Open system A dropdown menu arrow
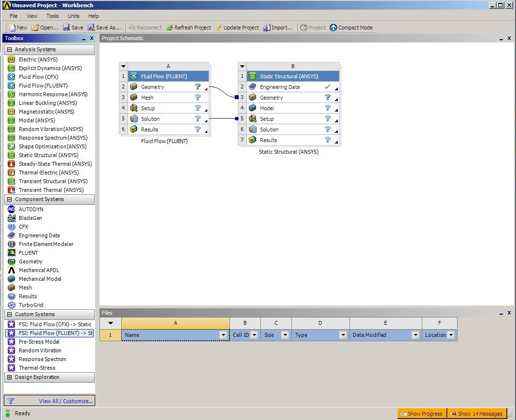Screen dimensions: 516x420 pos(123,66)
